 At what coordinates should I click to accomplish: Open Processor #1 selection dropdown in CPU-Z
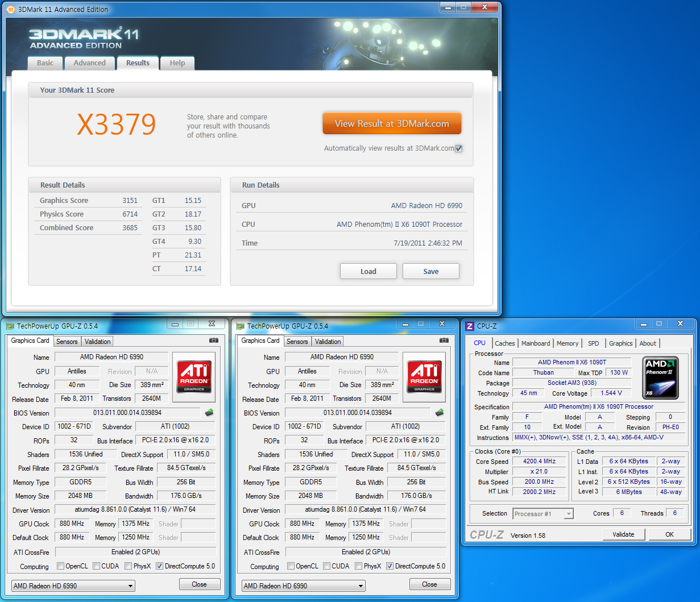[x=543, y=514]
